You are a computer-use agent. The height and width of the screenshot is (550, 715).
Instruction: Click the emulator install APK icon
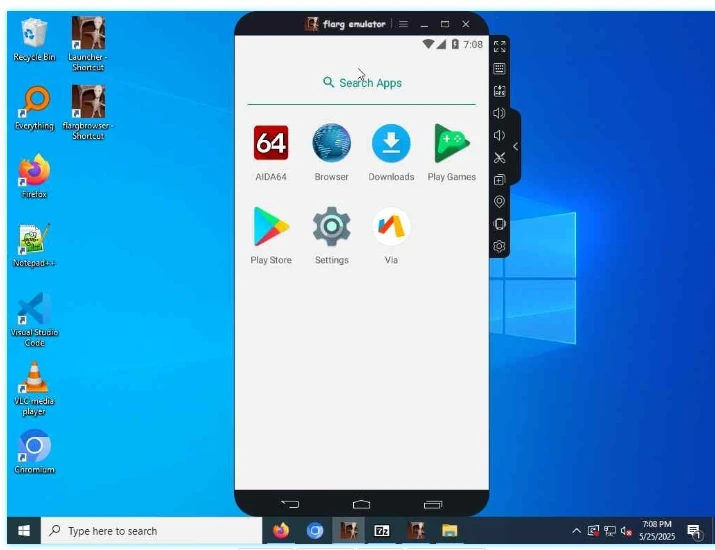[x=499, y=91]
